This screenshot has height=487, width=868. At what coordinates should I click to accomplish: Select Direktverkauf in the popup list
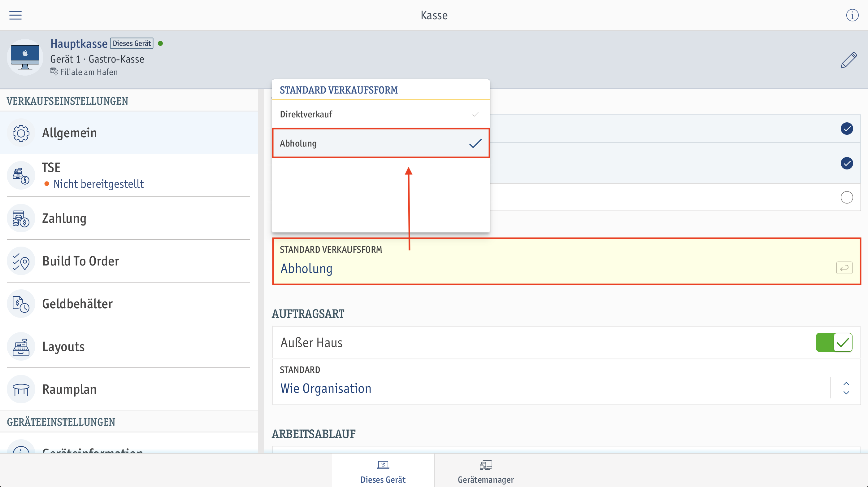click(380, 114)
